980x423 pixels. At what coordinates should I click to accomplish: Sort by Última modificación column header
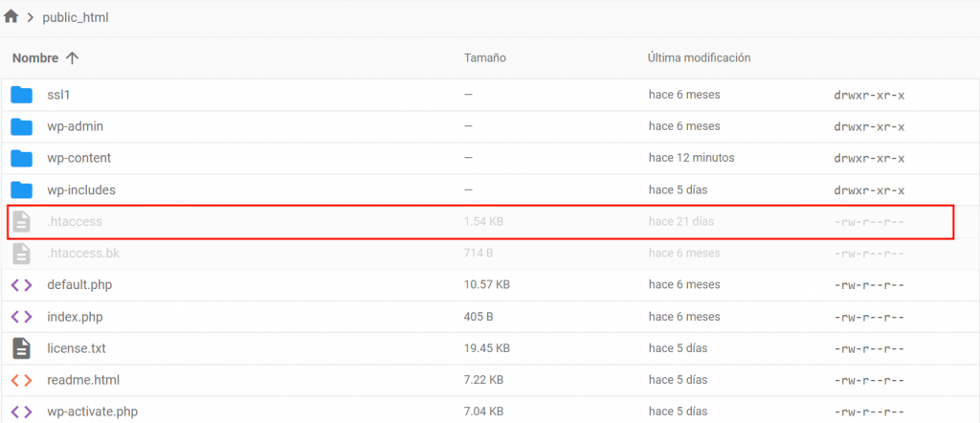click(x=699, y=58)
